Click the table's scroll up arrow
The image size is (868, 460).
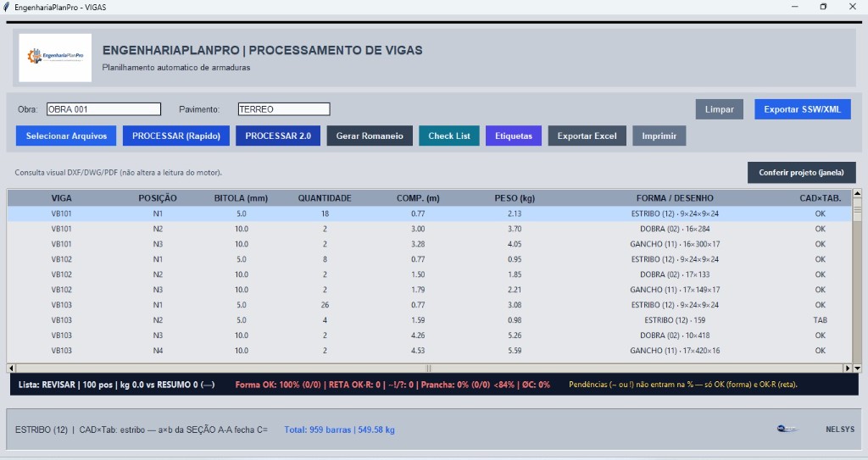click(x=858, y=193)
